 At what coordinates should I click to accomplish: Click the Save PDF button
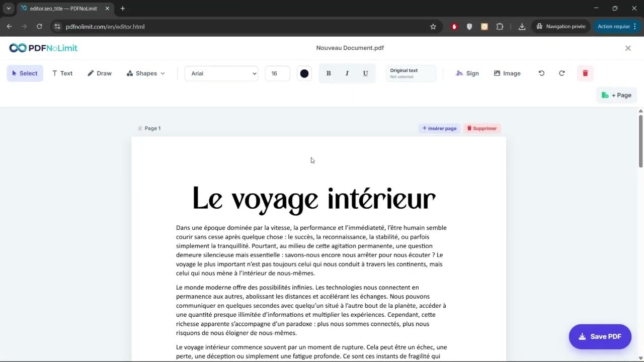(x=600, y=336)
